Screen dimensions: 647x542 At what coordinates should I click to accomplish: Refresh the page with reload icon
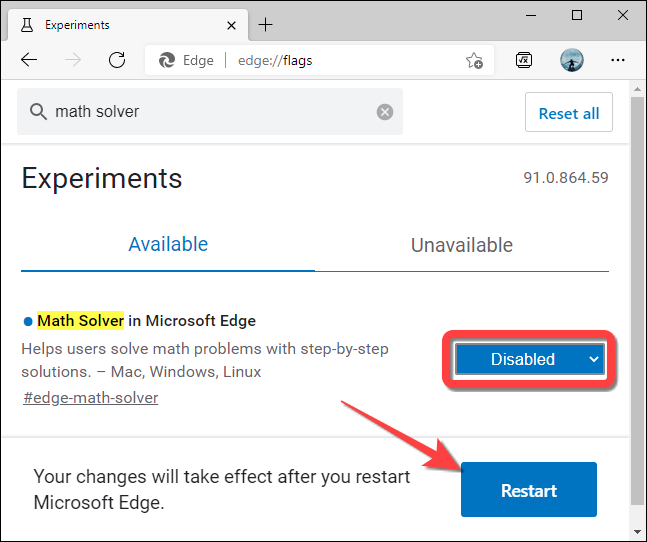click(x=117, y=60)
